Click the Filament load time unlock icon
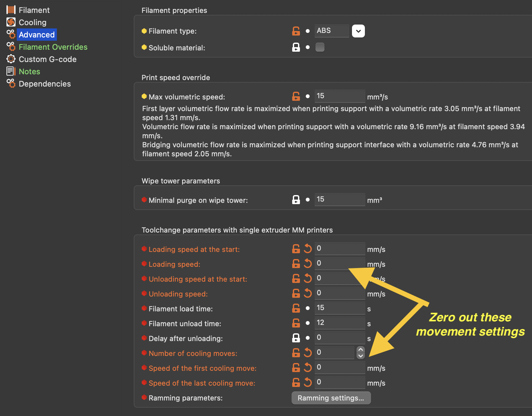 (x=296, y=308)
